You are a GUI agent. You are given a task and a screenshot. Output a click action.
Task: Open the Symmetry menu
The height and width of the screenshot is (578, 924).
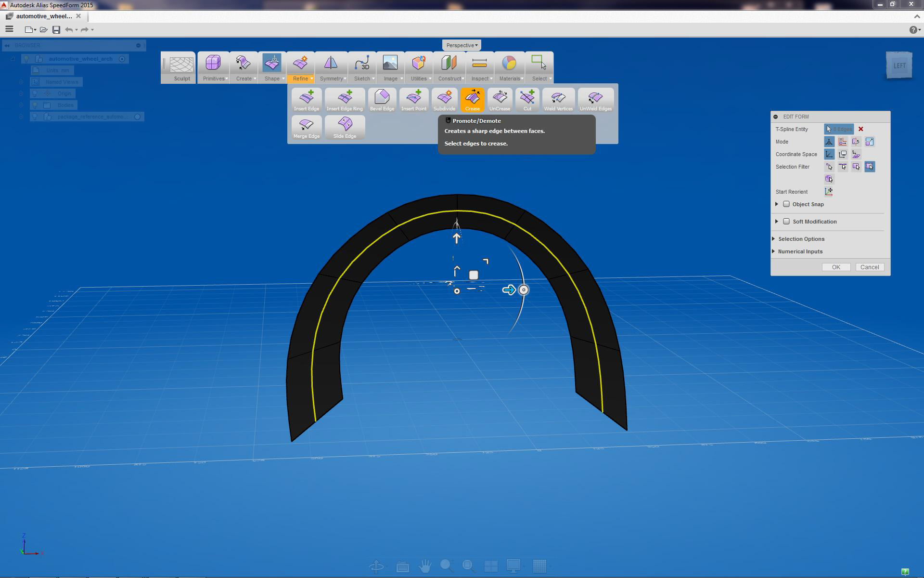point(332,68)
